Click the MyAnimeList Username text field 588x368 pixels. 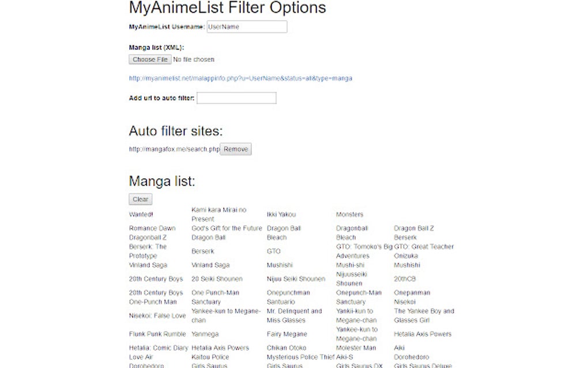tap(247, 27)
